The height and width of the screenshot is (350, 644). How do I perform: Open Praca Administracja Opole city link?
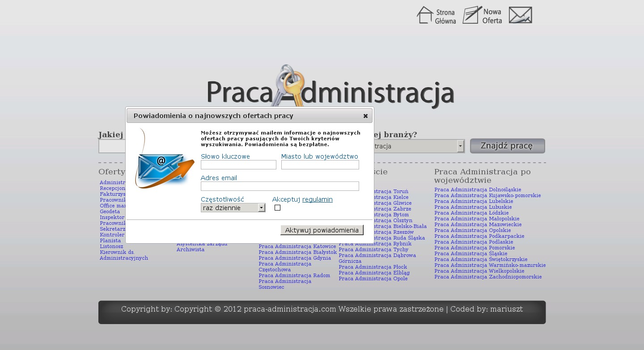[373, 278]
